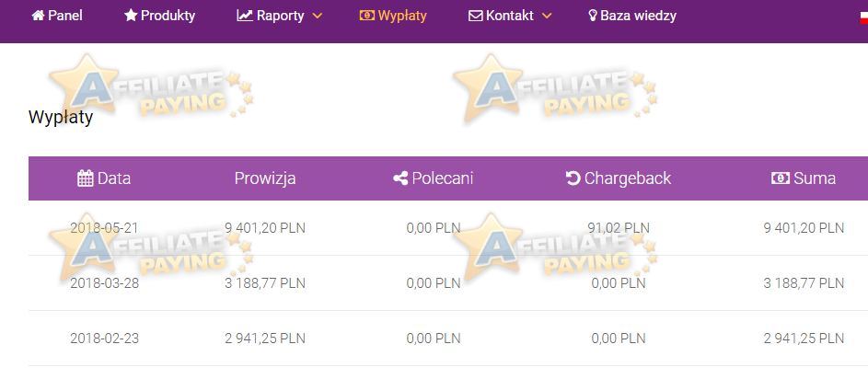This screenshot has width=868, height=379.
Task: Click the calendar icon in Data header
Action: [x=86, y=178]
